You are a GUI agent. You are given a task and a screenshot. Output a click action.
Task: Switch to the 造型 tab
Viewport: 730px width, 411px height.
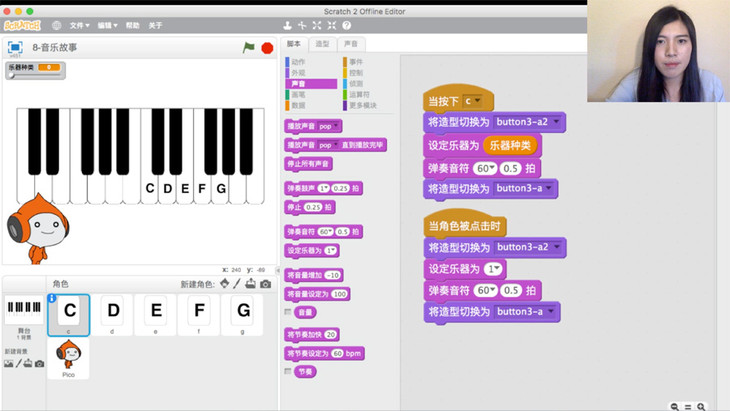click(322, 44)
